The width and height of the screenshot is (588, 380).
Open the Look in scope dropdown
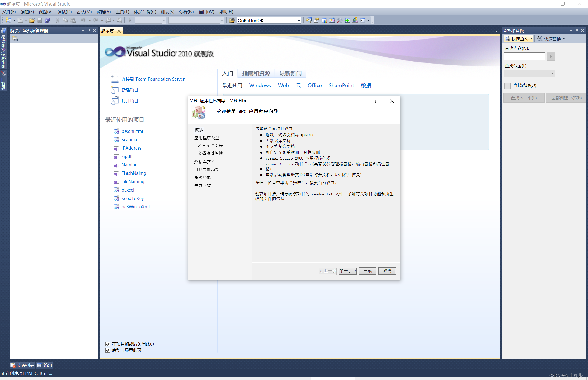click(x=551, y=74)
